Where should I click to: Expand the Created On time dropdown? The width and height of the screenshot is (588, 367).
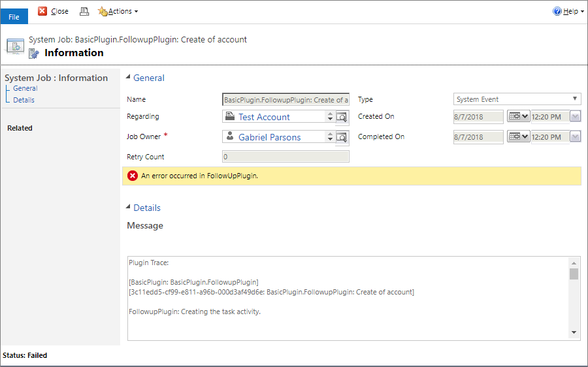(x=575, y=117)
